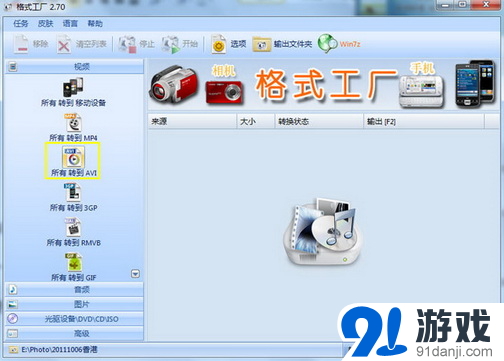This screenshot has width=504, height=361.
Task: Expand the 光驱设备\DVD\CD\ISO category
Action: click(x=74, y=319)
